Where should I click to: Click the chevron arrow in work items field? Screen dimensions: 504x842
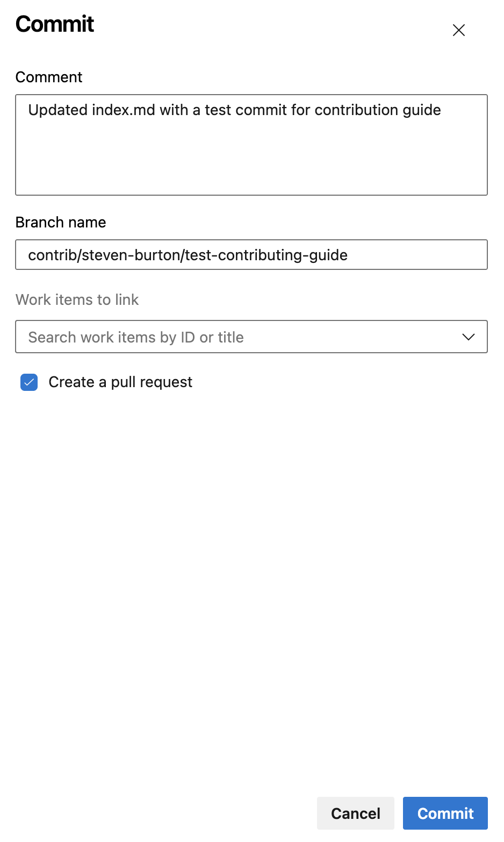point(468,337)
